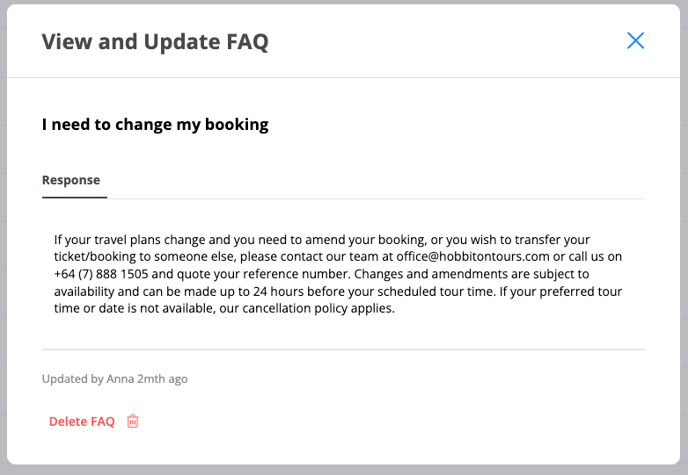688x475 pixels.
Task: Click the dimmed background below the dialog
Action: (x=344, y=470)
